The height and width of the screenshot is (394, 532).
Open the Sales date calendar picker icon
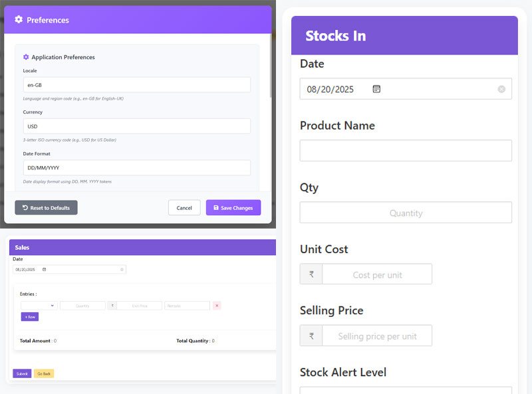coord(44,270)
